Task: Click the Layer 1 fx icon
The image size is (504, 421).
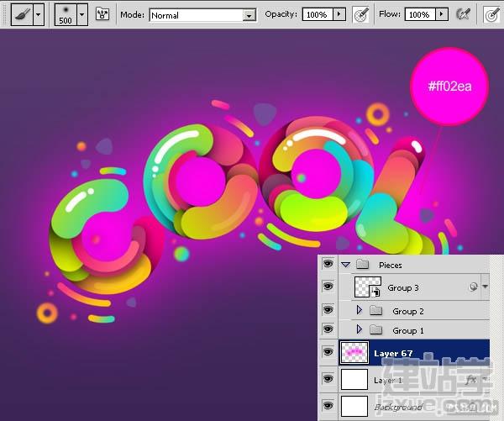Action: [x=471, y=380]
